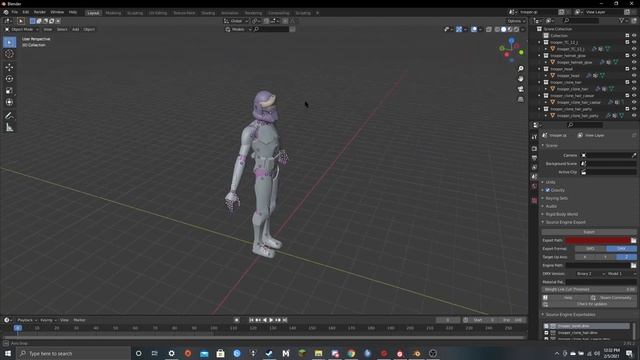This screenshot has height=360, width=640.
Task: Browse folder for Engine Path
Action: tap(633, 265)
